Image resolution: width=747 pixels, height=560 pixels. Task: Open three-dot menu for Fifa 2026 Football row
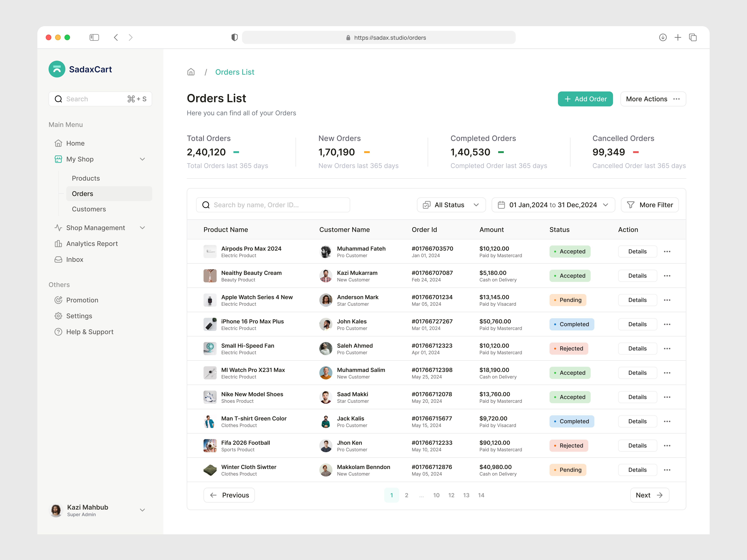667,446
